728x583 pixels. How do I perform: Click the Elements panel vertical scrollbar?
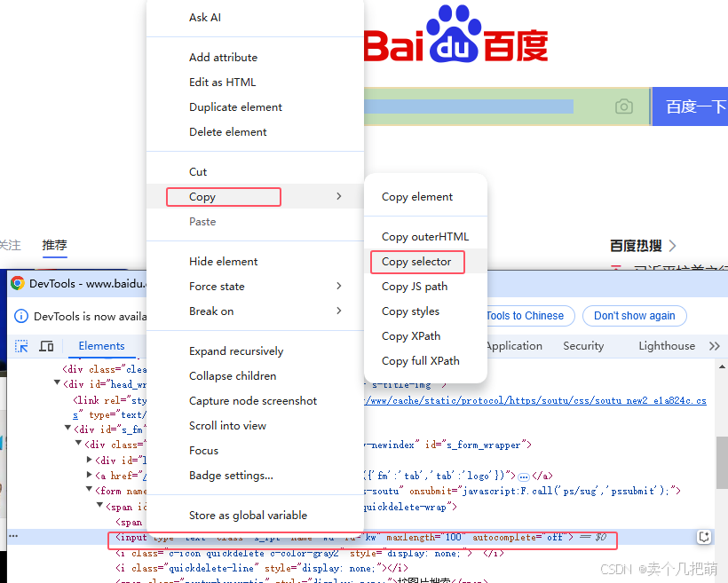click(722, 463)
